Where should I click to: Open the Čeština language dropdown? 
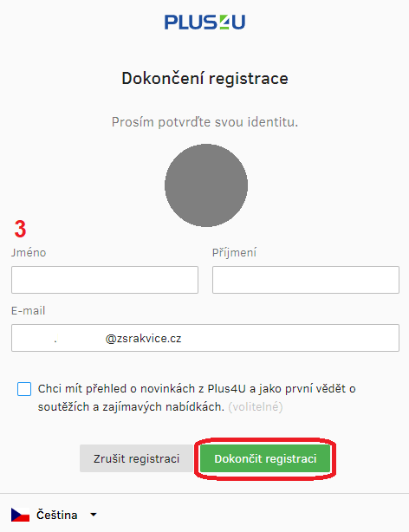pos(55,515)
